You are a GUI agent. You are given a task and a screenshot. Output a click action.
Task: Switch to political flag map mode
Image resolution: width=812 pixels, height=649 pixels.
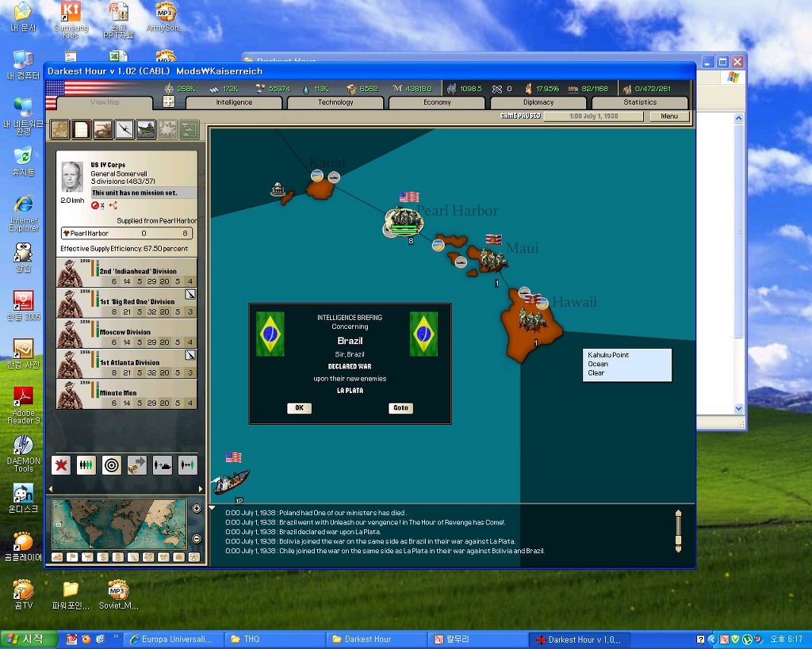72,557
